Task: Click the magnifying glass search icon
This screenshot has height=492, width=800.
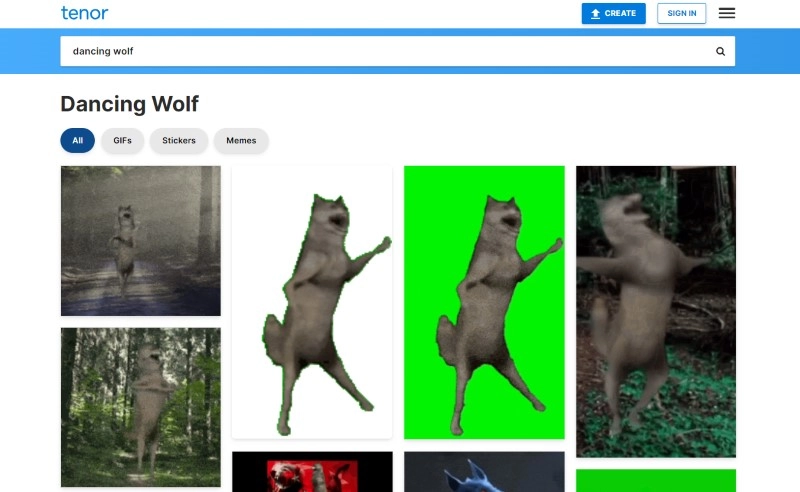Action: click(x=720, y=51)
